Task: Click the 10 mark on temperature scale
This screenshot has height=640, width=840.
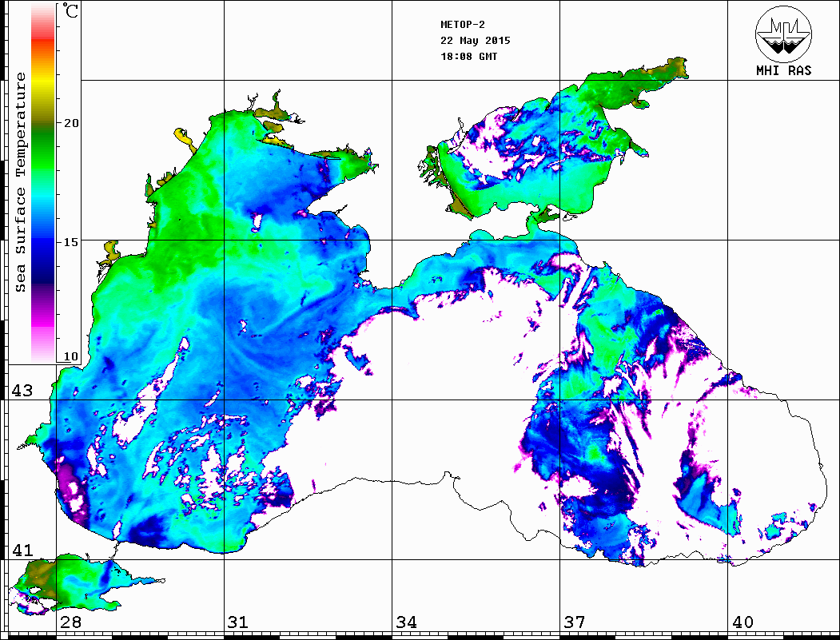Action: pos(70,356)
